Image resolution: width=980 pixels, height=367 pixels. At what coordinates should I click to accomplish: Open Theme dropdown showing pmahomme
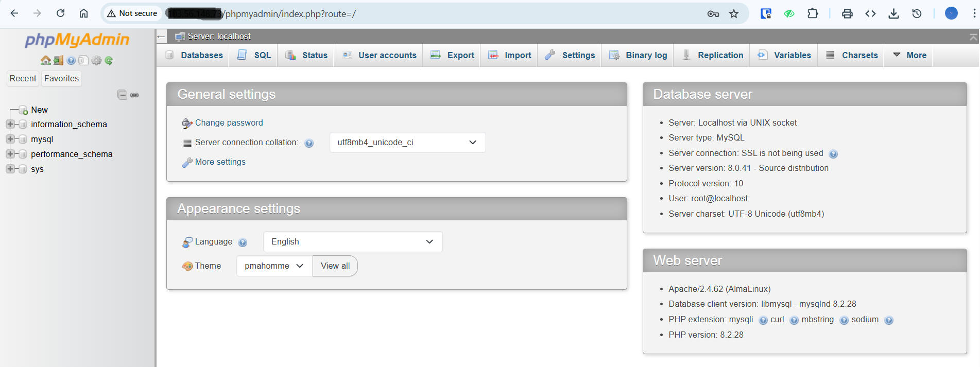click(x=274, y=266)
